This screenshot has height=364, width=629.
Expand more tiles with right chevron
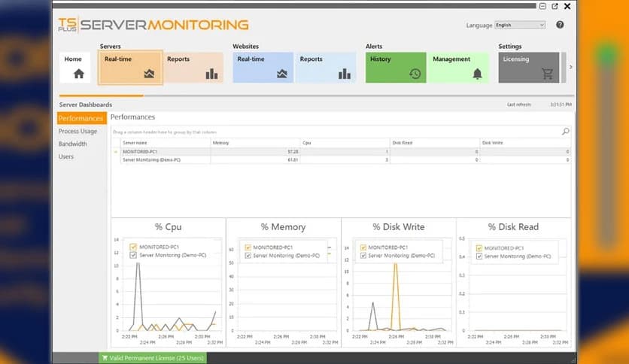click(571, 67)
